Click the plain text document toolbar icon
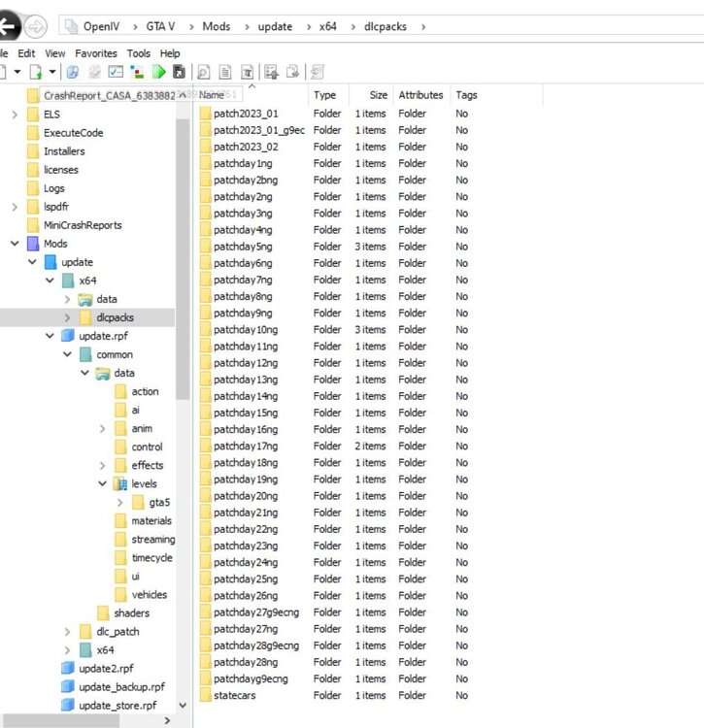 click(225, 72)
